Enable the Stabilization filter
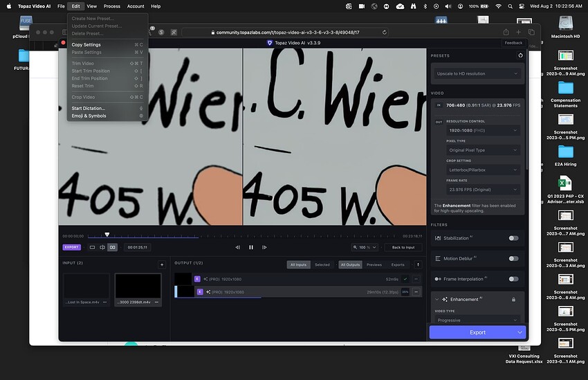The width and height of the screenshot is (588, 380). [x=513, y=238]
